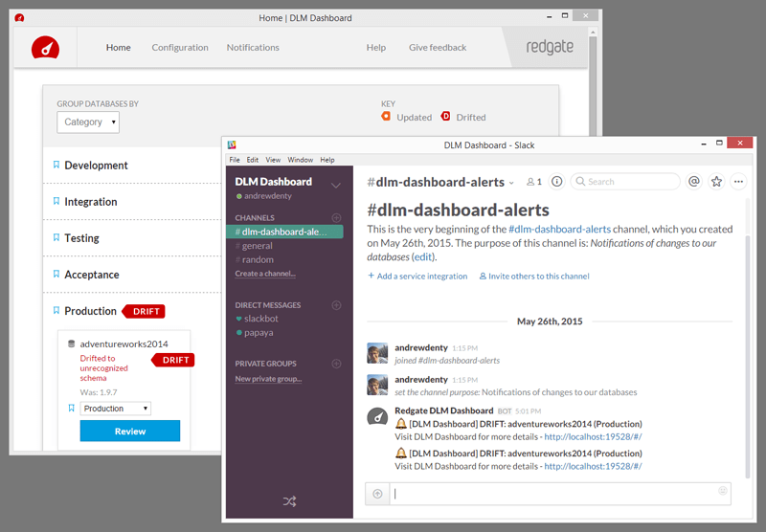The height and width of the screenshot is (532, 766).
Task: Click Invite others to this channel link
Action: 534,276
